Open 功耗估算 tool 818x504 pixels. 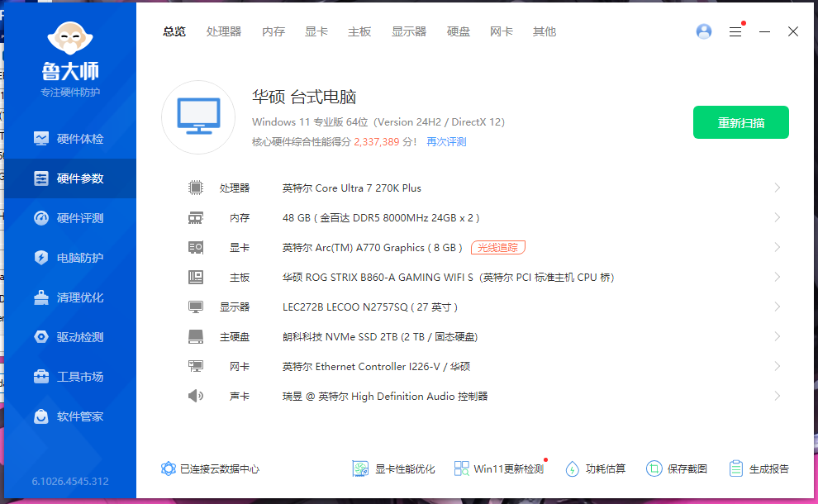(x=595, y=468)
